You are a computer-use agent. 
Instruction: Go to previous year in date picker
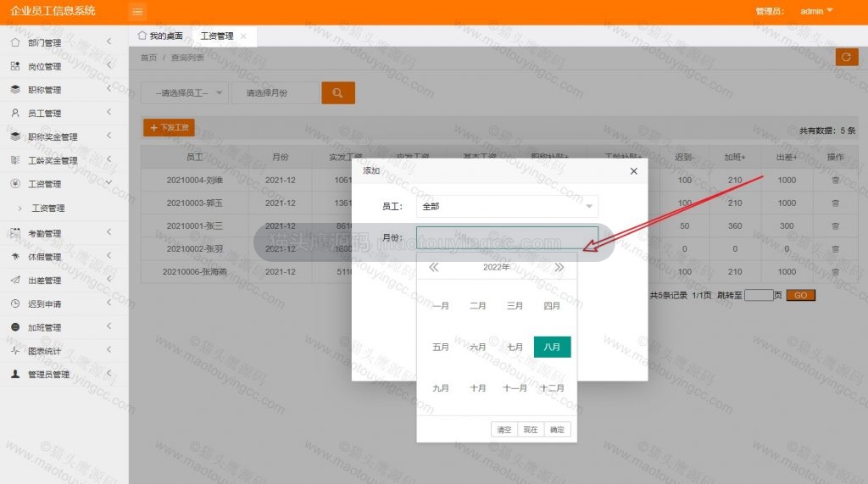tap(433, 268)
